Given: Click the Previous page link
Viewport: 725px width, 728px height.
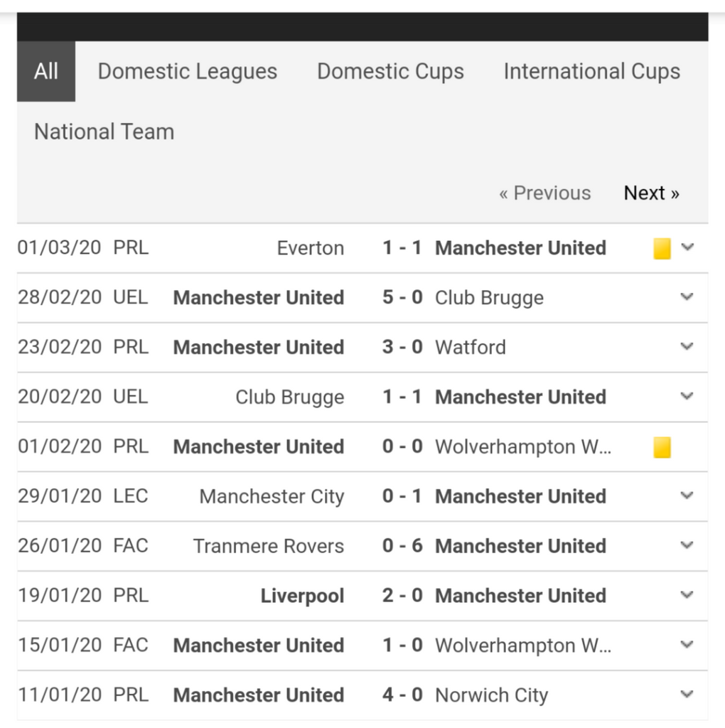Looking at the screenshot, I should click(x=544, y=193).
